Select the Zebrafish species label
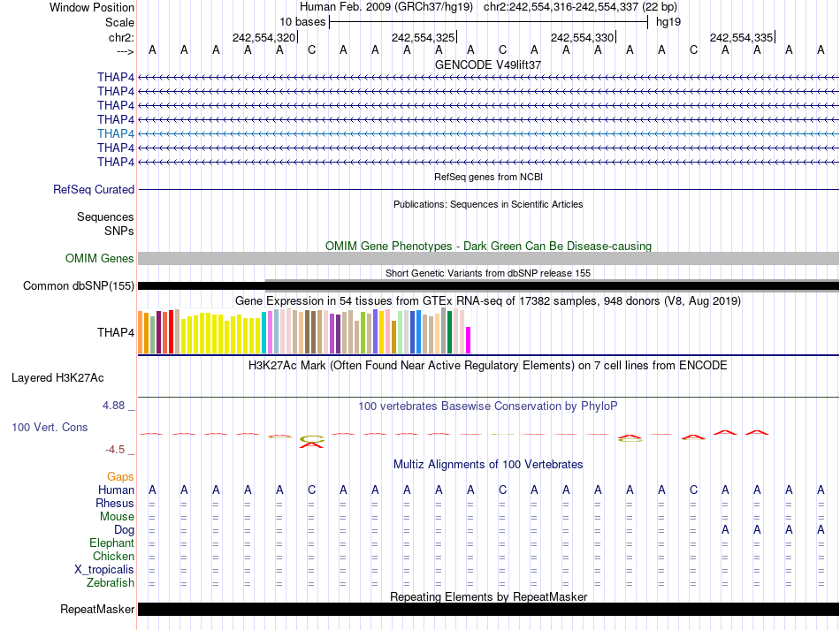The height and width of the screenshot is (630, 840). point(111,582)
